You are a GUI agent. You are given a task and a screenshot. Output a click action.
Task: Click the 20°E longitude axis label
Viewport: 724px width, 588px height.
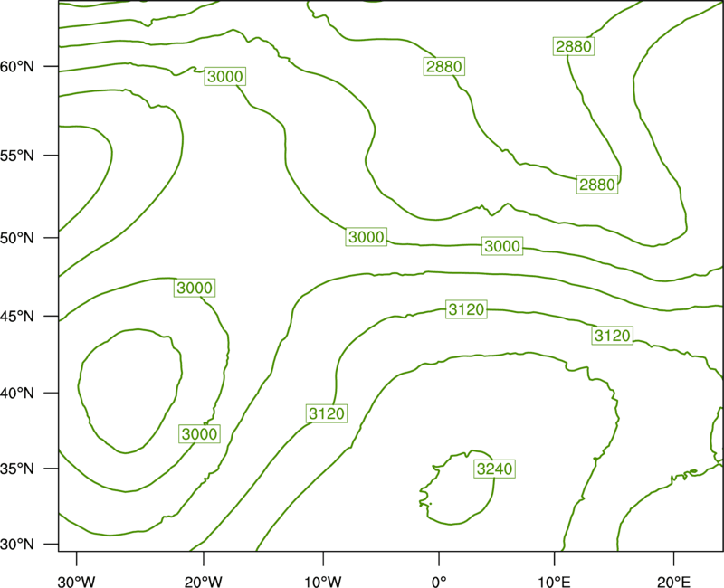(673, 582)
